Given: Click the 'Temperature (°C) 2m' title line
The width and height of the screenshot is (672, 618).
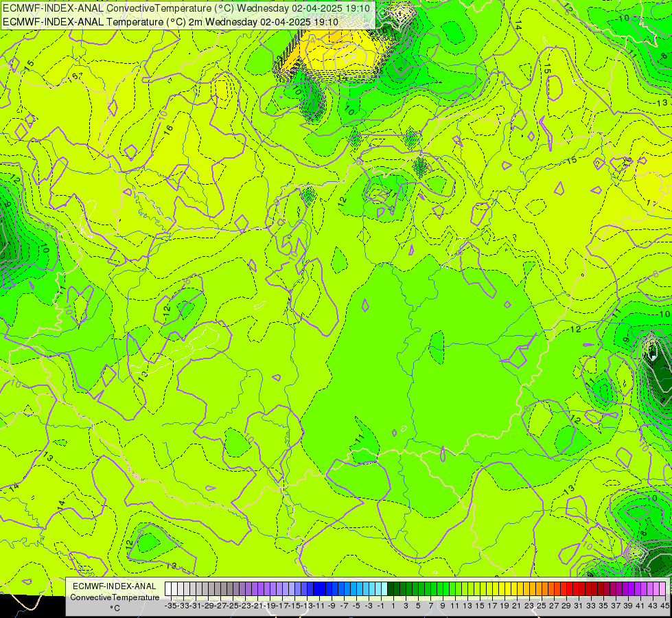Looking at the screenshot, I should [170, 22].
